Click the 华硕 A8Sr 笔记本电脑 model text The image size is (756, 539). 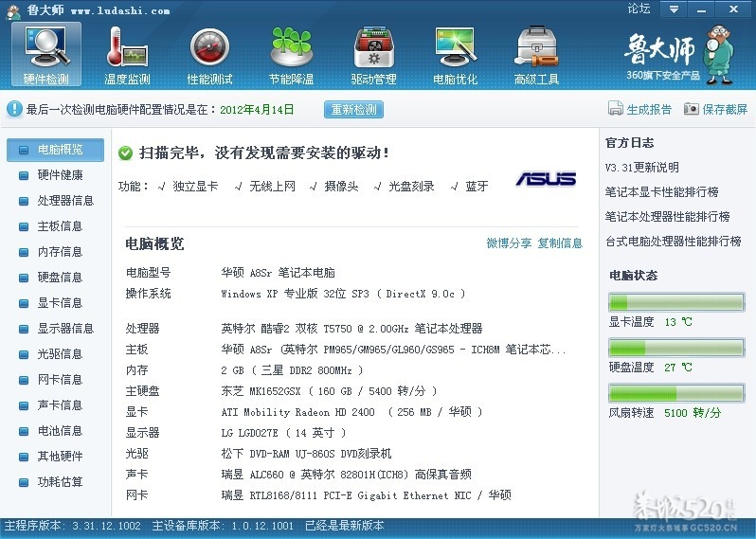[x=279, y=273]
